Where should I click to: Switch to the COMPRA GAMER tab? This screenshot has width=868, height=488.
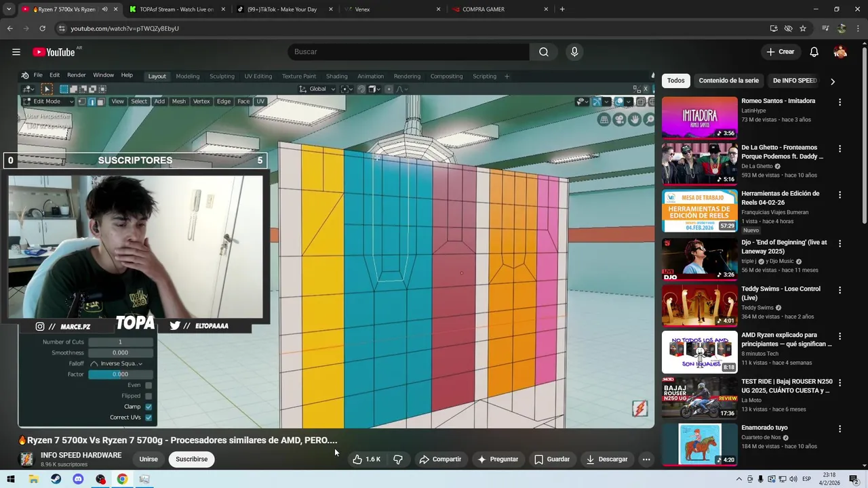coord(500,9)
